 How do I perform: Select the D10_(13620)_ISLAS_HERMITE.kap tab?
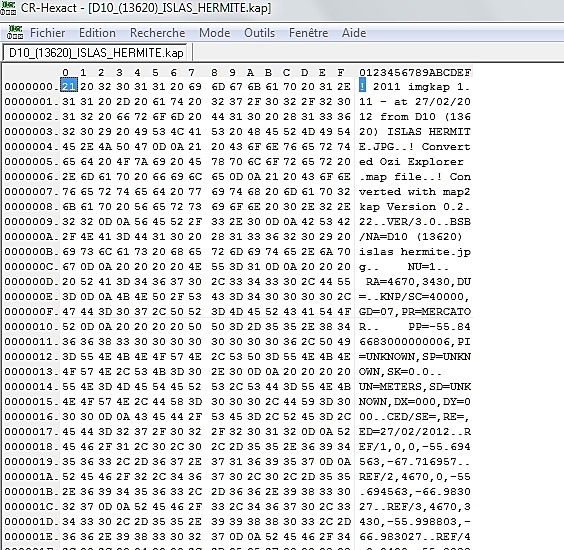click(x=96, y=53)
